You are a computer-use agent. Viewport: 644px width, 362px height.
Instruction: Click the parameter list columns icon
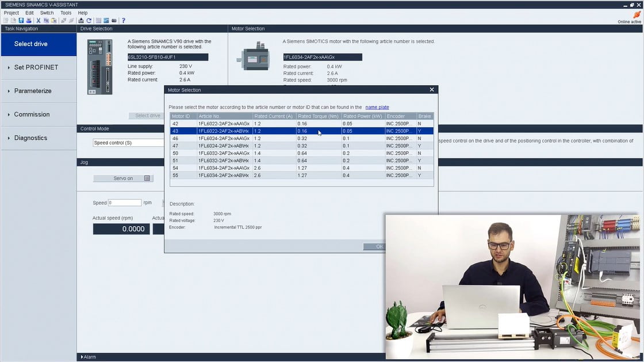click(98, 21)
